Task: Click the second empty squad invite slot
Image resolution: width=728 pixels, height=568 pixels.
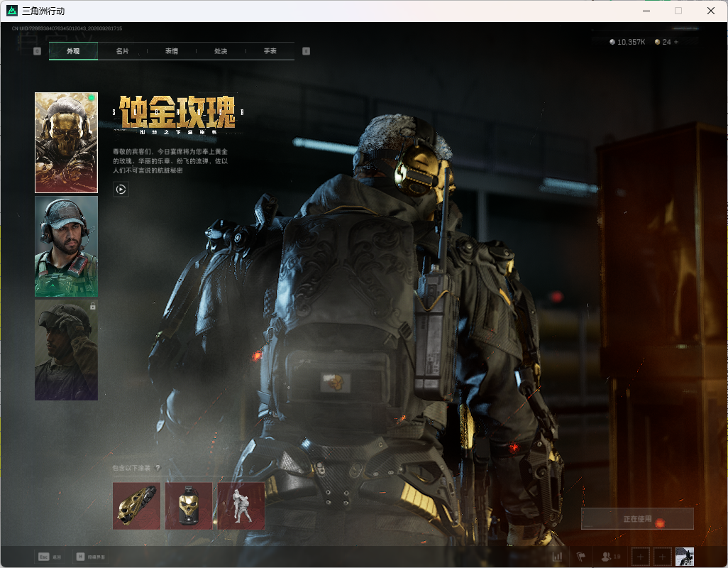Action: point(663,557)
